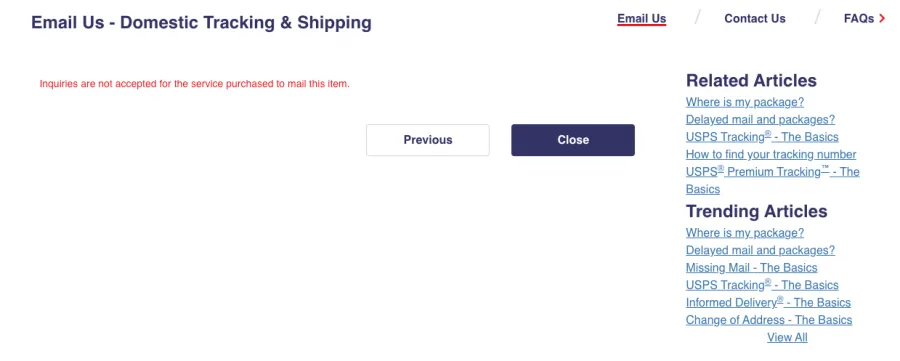Open Related 'USPS Tracking - The Basics' link
Viewport: 900px width, 361px height.
[x=762, y=137]
